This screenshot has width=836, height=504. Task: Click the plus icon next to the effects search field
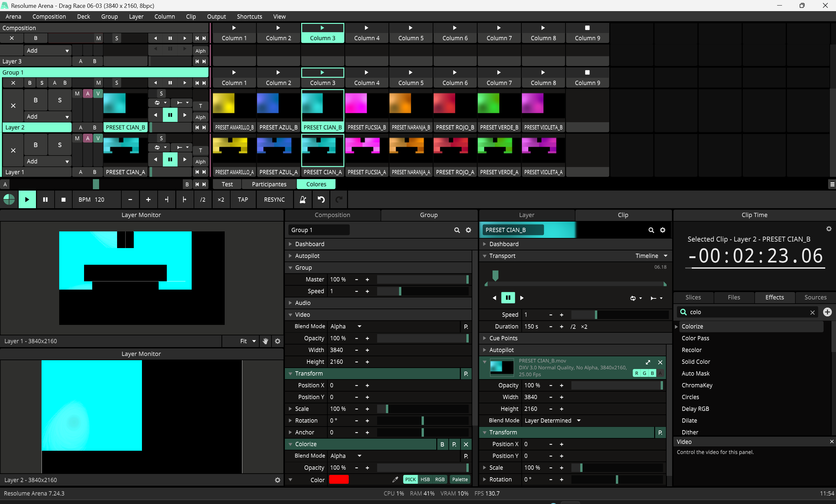827,312
